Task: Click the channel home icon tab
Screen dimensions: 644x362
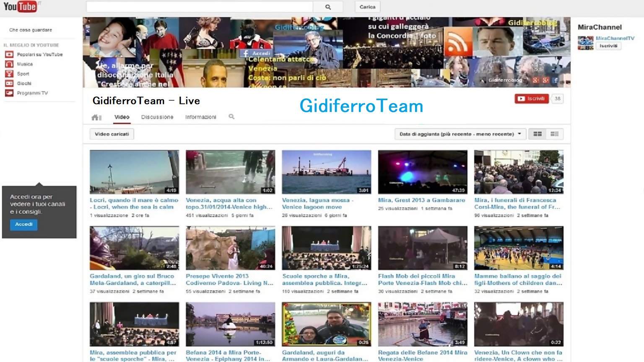Action: tap(96, 117)
